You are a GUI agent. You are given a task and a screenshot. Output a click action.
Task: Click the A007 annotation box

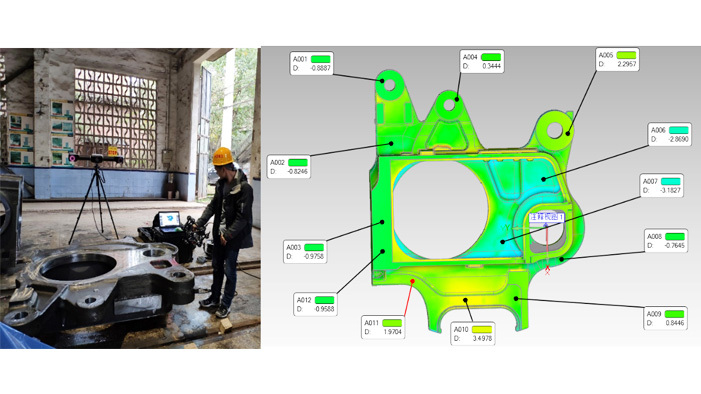click(661, 185)
